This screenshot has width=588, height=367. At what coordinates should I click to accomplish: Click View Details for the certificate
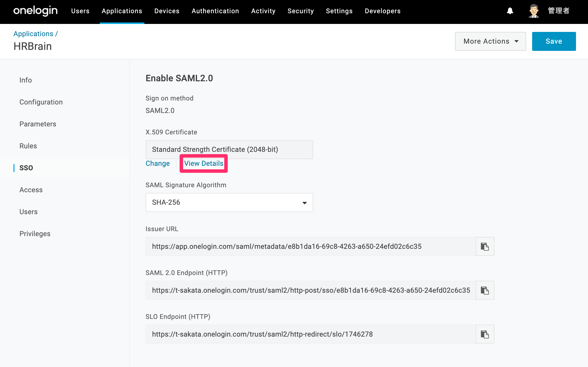[204, 164]
